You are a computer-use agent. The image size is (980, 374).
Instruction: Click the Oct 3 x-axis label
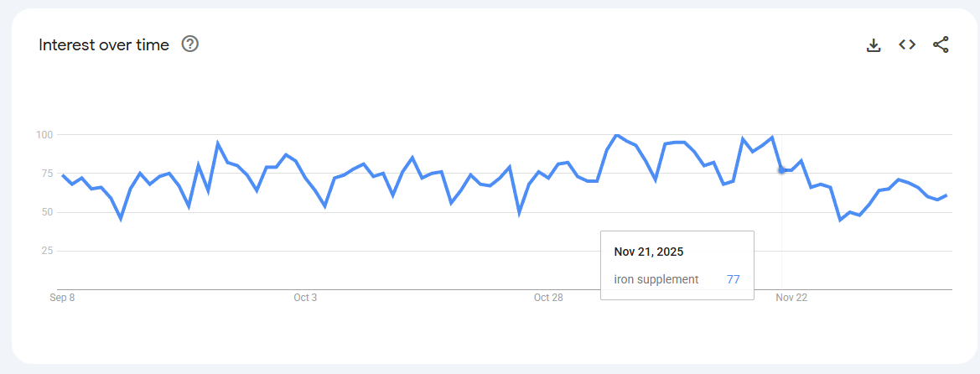pyautogui.click(x=305, y=298)
